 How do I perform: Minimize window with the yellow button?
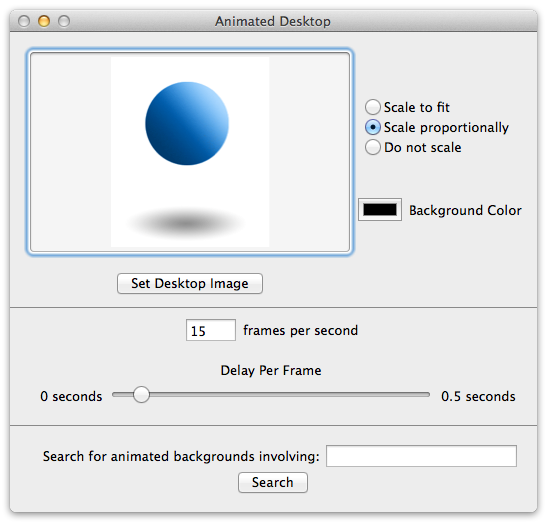coord(44,21)
